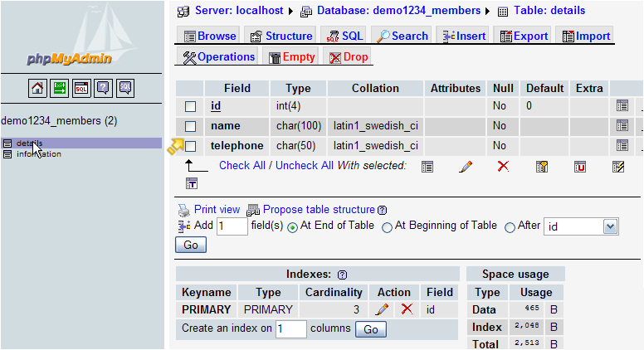Image resolution: width=644 pixels, height=350 pixels.
Task: Click the Check All link
Action: [242, 165]
